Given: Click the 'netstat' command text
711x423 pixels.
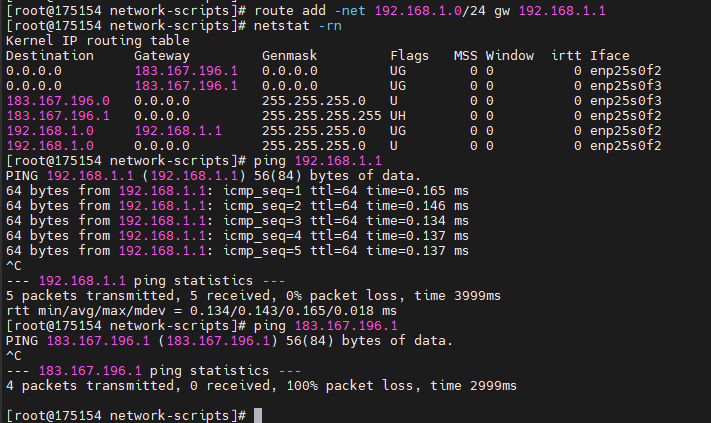Looking at the screenshot, I should (281, 25).
